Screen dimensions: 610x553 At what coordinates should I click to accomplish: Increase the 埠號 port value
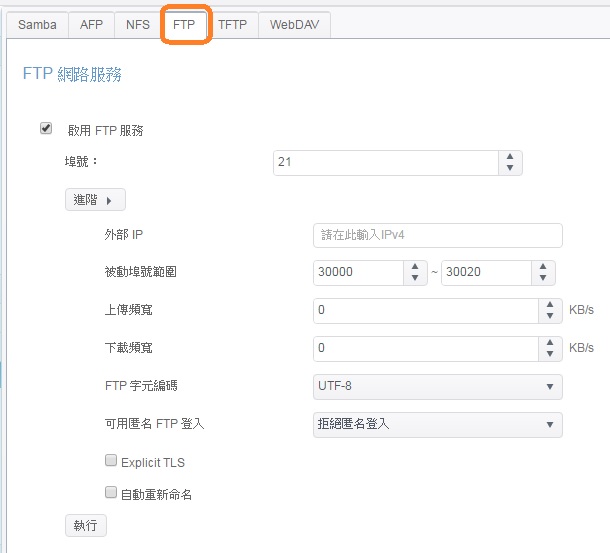(x=510, y=157)
